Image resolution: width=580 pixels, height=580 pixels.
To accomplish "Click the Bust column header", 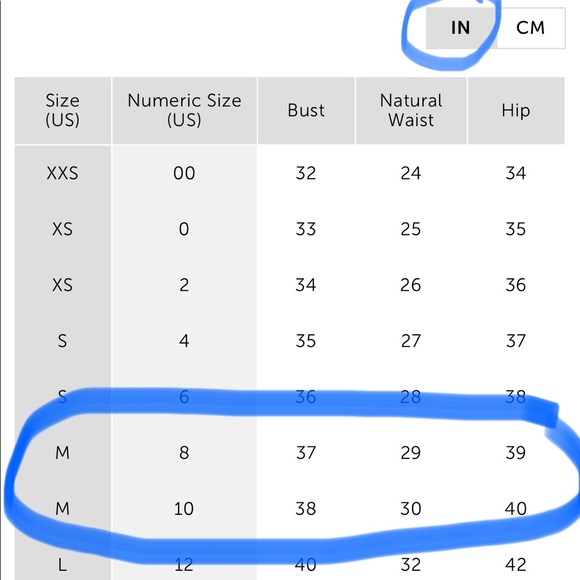I will (x=306, y=110).
